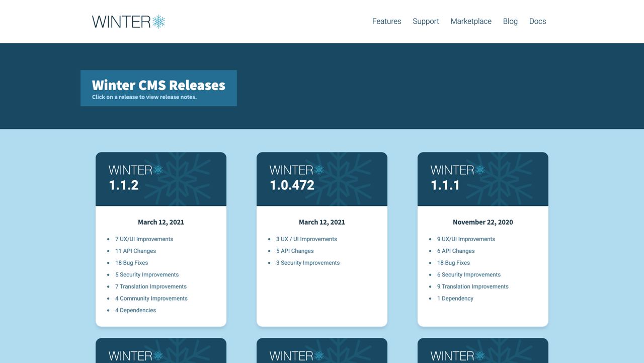The height and width of the screenshot is (363, 644).
Task: Select '5 API Changes' item
Action: coord(295,251)
